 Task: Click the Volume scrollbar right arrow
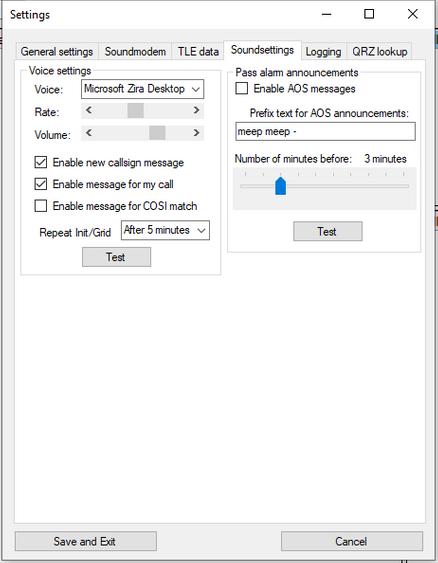point(196,133)
